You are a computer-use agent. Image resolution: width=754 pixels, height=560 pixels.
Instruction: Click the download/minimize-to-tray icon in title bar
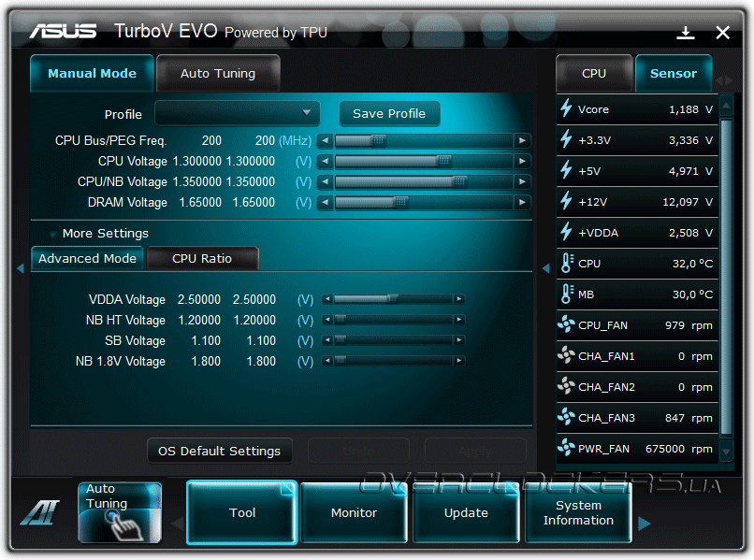coord(685,33)
